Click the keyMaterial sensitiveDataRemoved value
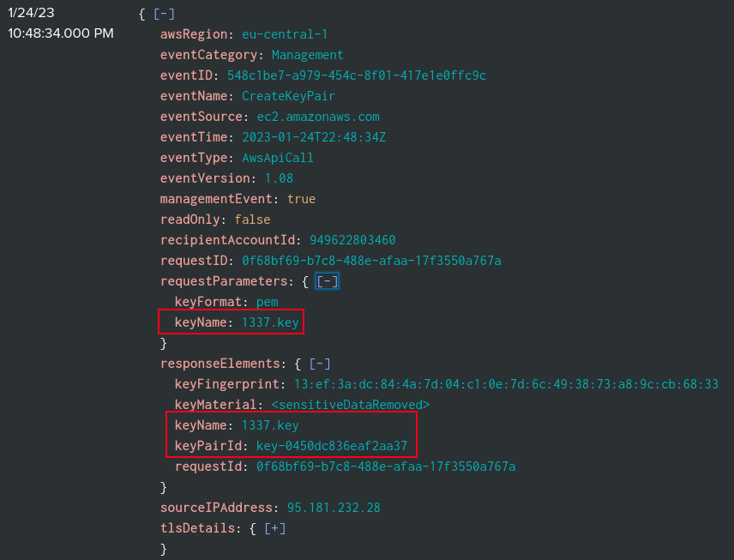 point(350,405)
